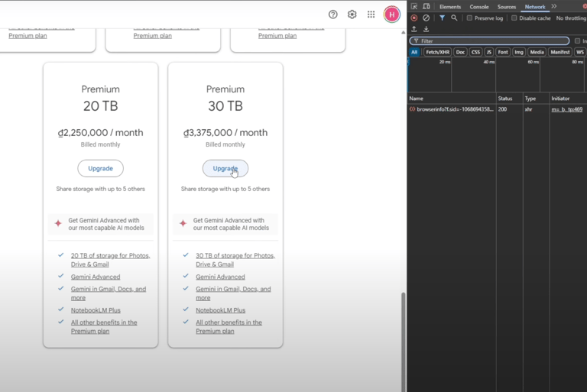The width and height of the screenshot is (587, 392).
Task: Click the Import HAR upload arrow icon
Action: [414, 29]
